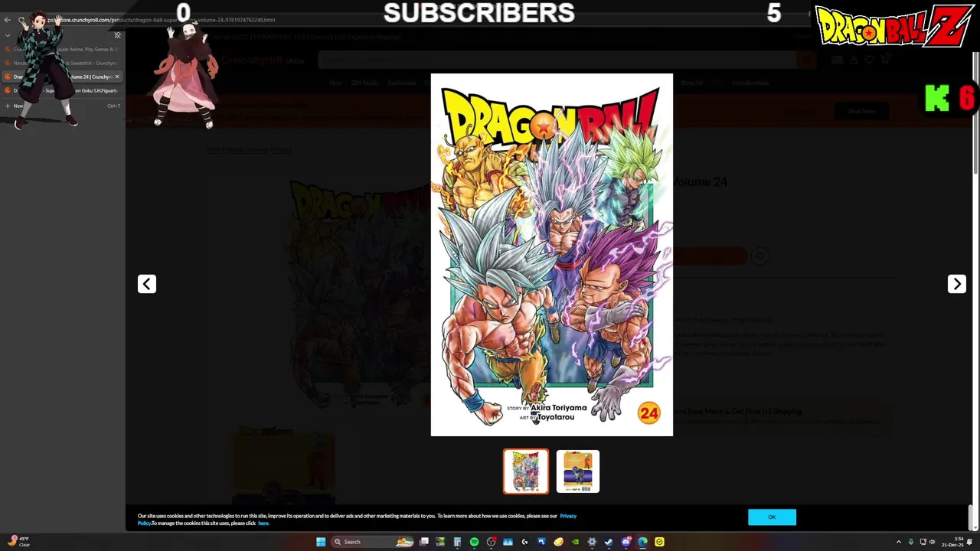Open network status in system tray
Viewport: 980px width, 551px height.
click(923, 542)
